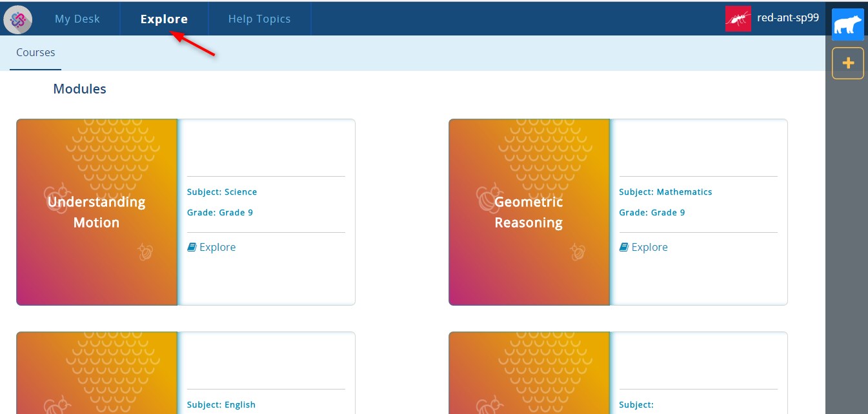Click the red ant user avatar
868x414 pixels.
pos(738,19)
